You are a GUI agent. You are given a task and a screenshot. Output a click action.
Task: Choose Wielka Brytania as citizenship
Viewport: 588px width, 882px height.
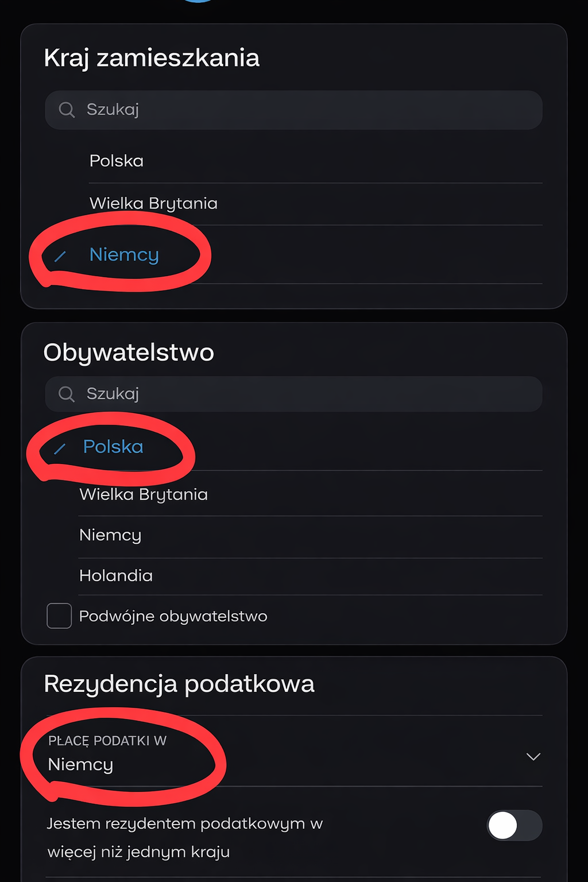click(x=144, y=494)
